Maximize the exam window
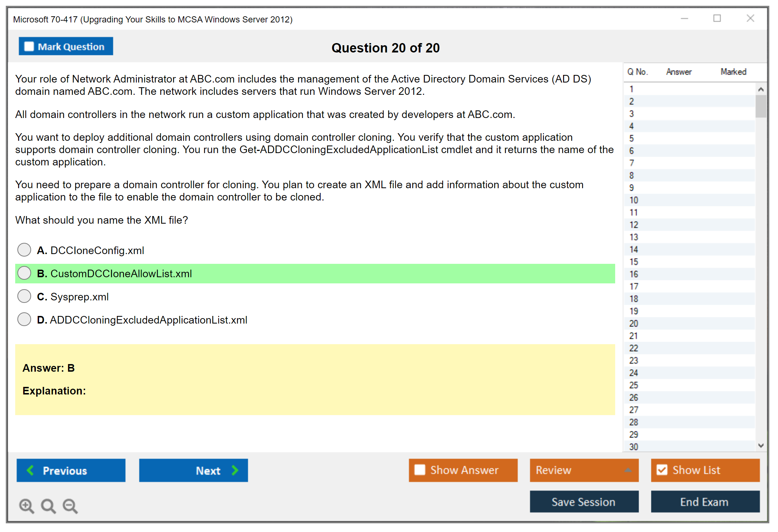The width and height of the screenshot is (778, 532). pyautogui.click(x=717, y=18)
